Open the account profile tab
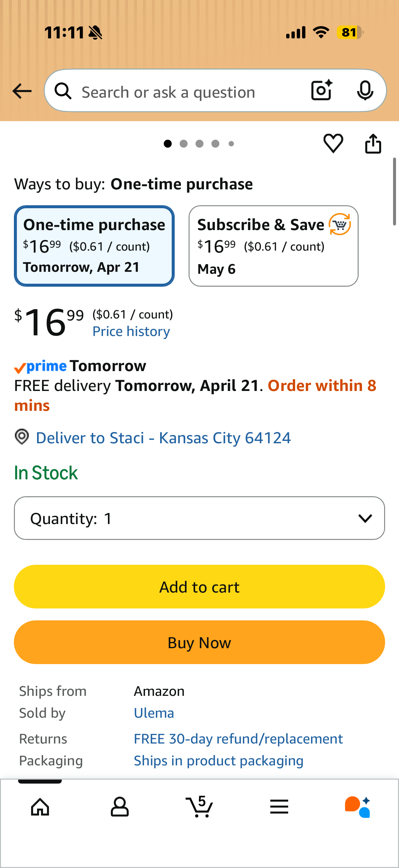The width and height of the screenshot is (399, 868). 119,807
